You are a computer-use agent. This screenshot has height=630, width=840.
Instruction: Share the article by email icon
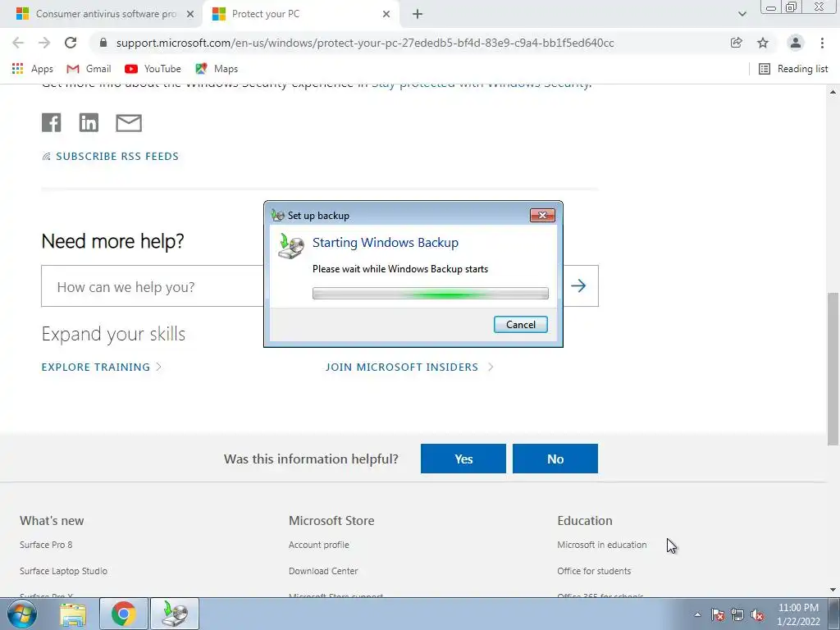coord(129,123)
